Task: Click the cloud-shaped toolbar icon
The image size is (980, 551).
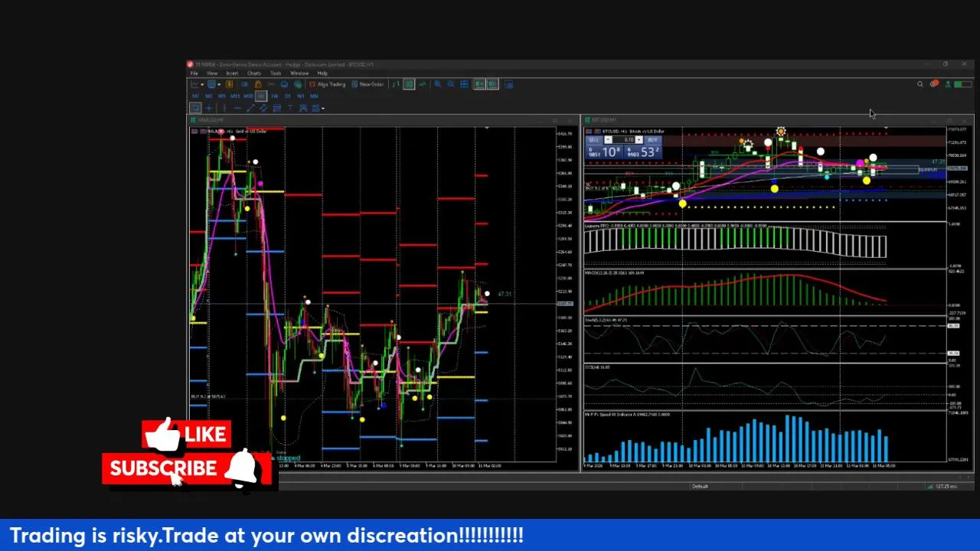Action: click(284, 84)
